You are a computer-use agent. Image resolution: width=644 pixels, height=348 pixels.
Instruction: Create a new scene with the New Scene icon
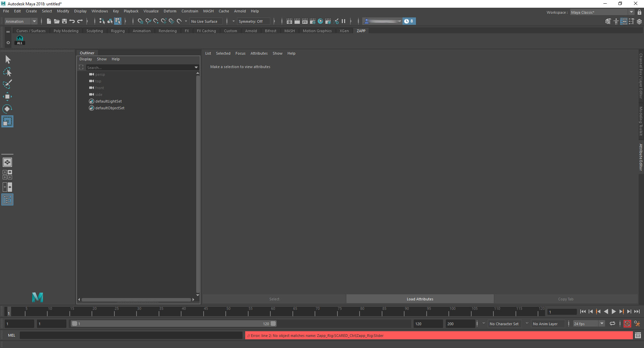(49, 21)
